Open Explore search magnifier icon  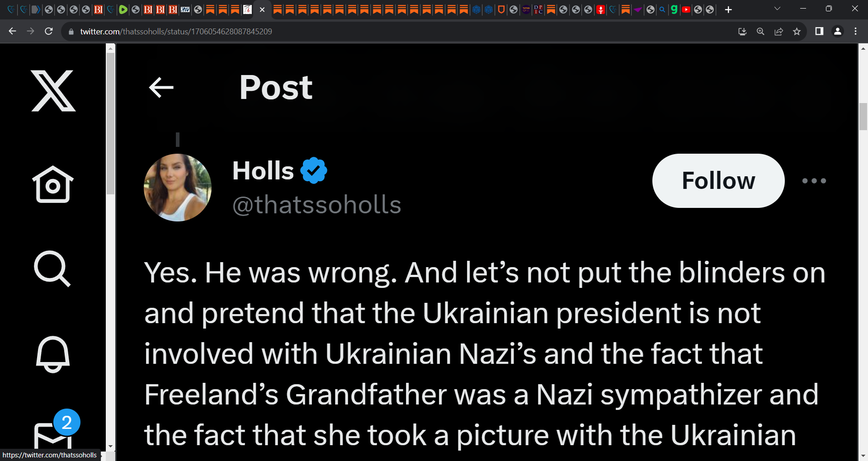[x=52, y=268]
